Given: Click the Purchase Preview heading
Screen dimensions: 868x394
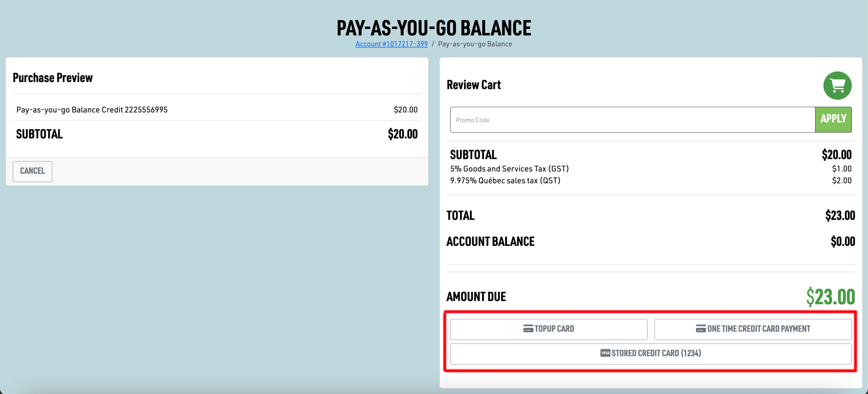Looking at the screenshot, I should 53,78.
